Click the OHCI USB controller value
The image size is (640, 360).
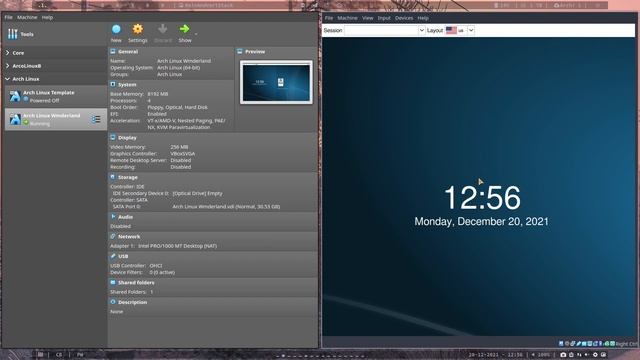[x=156, y=265]
